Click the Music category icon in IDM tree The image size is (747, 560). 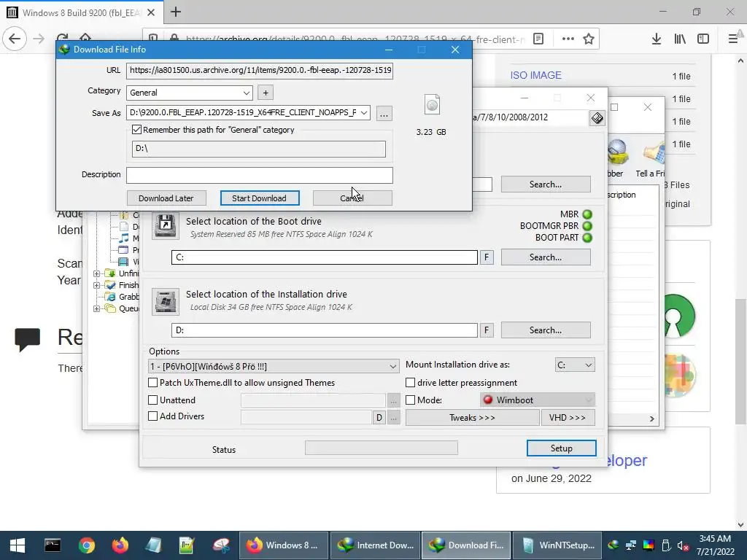point(124,238)
